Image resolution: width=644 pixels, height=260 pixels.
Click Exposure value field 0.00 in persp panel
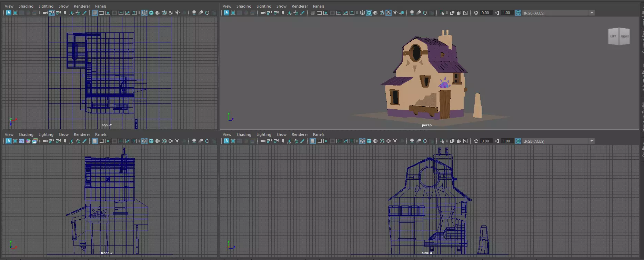(x=486, y=13)
